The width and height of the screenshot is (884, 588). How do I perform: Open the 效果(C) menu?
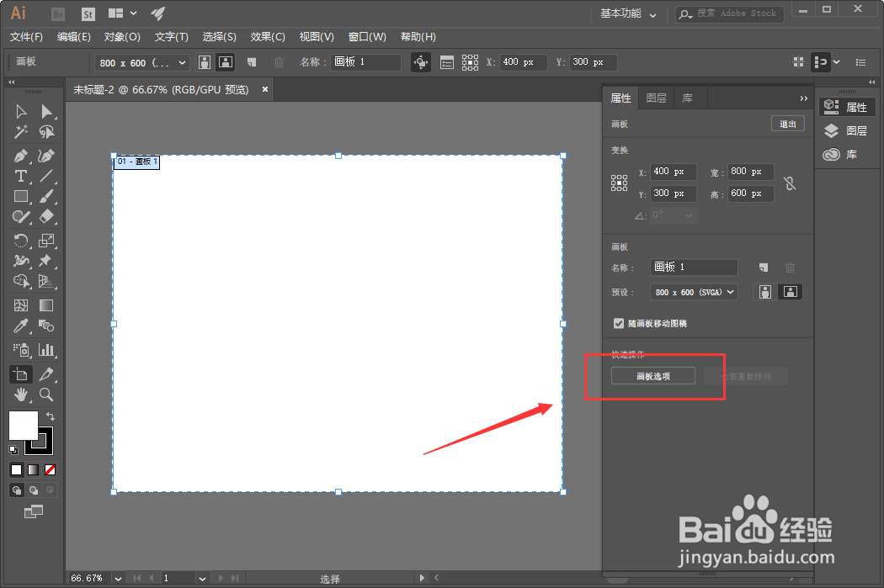click(268, 37)
